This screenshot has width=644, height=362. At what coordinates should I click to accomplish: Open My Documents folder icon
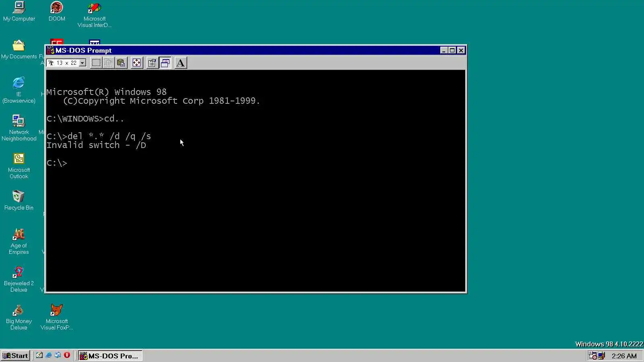pyautogui.click(x=19, y=49)
